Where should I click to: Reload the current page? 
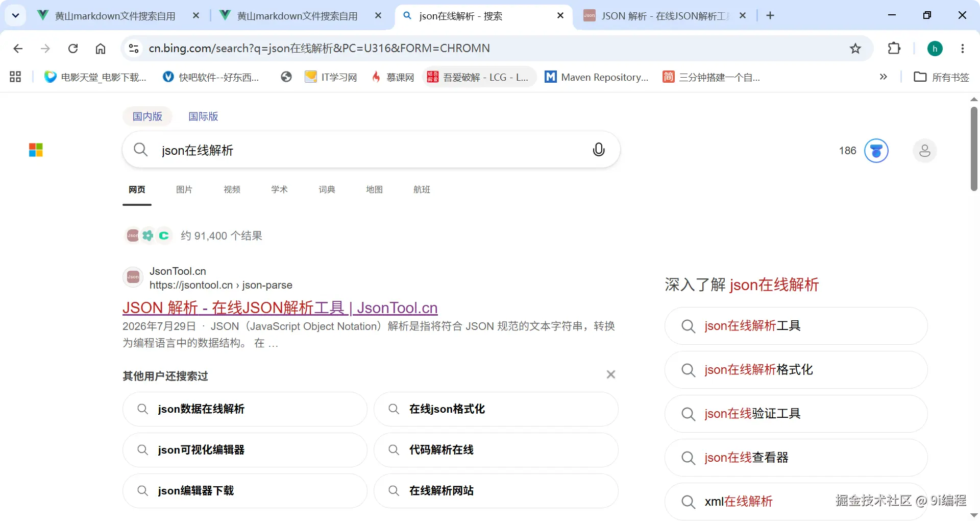[73, 49]
